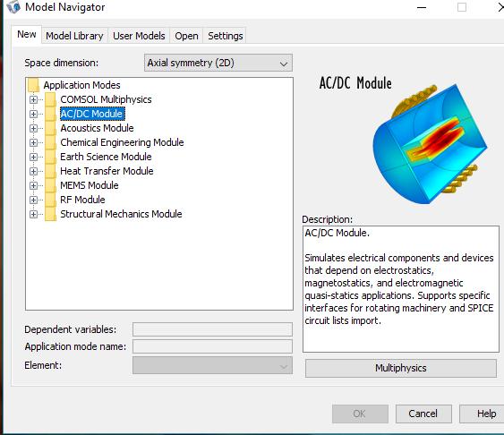This screenshot has height=435, width=504.
Task: Click the MEMS Module folder icon
Action: (50, 185)
